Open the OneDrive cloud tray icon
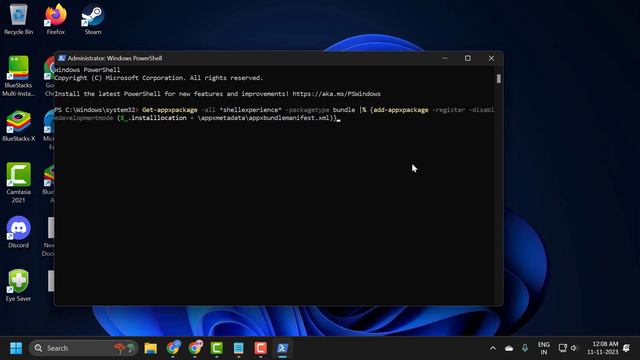 [x=509, y=348]
